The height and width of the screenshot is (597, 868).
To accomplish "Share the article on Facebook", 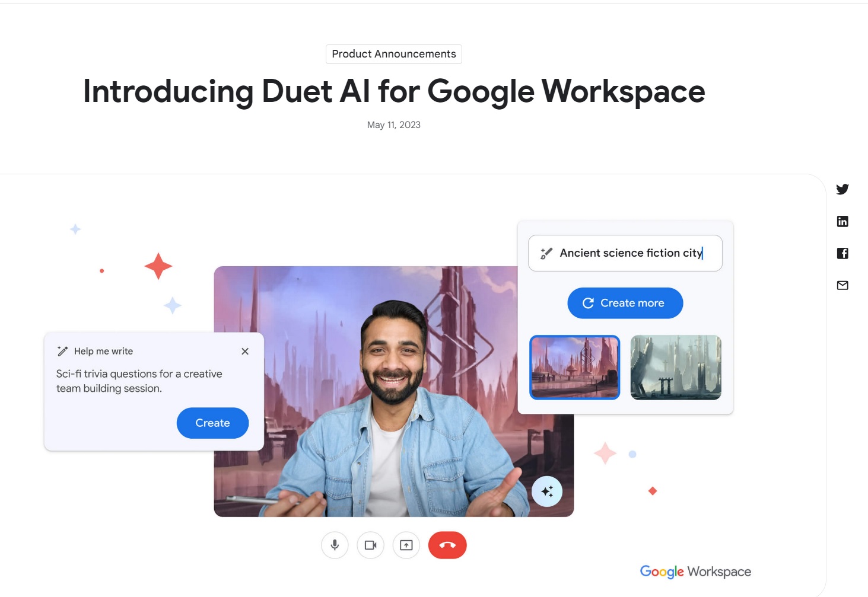I will 842,253.
